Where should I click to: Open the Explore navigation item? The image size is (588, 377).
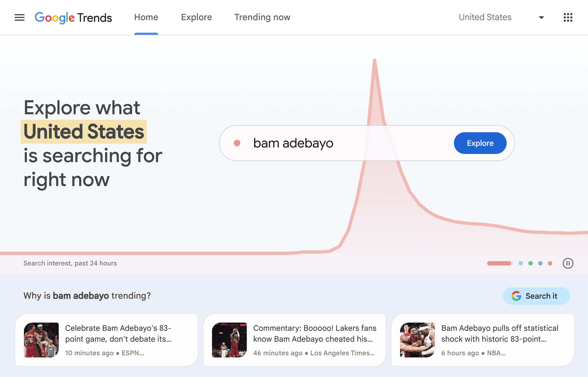196,17
